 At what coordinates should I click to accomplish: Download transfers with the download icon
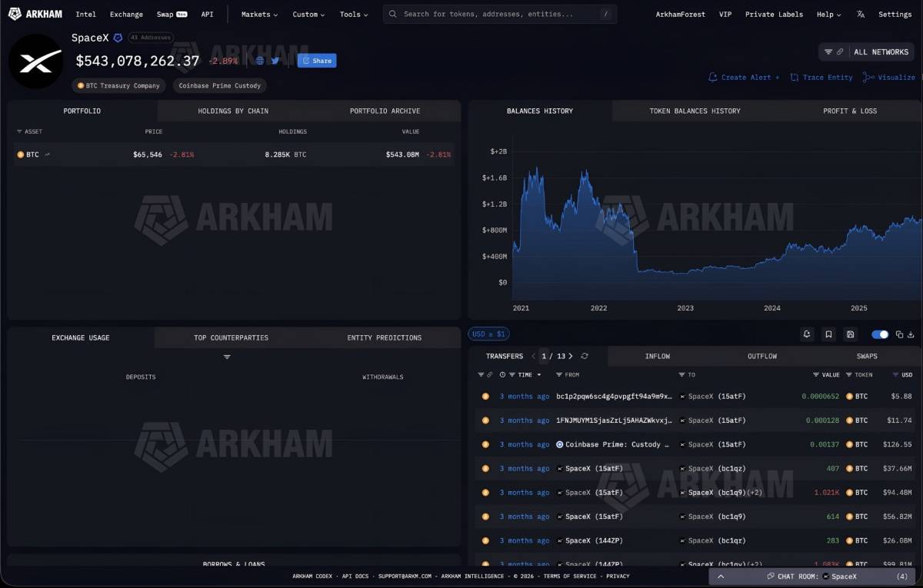click(x=911, y=334)
